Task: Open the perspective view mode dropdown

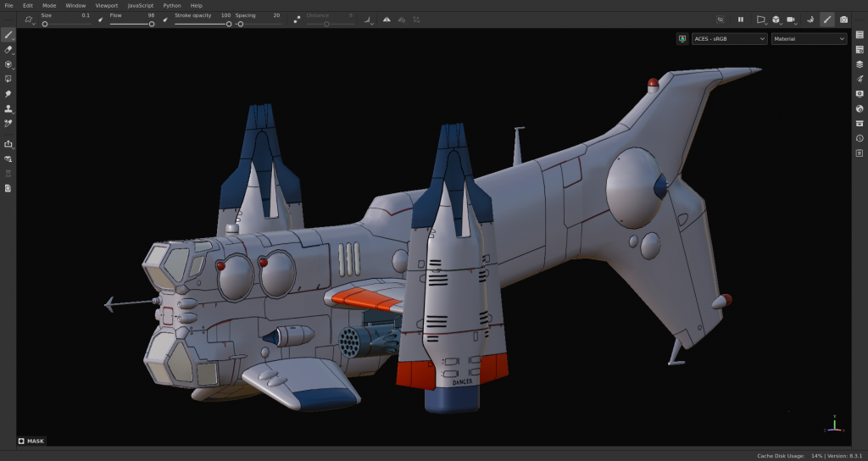Action: [x=762, y=19]
